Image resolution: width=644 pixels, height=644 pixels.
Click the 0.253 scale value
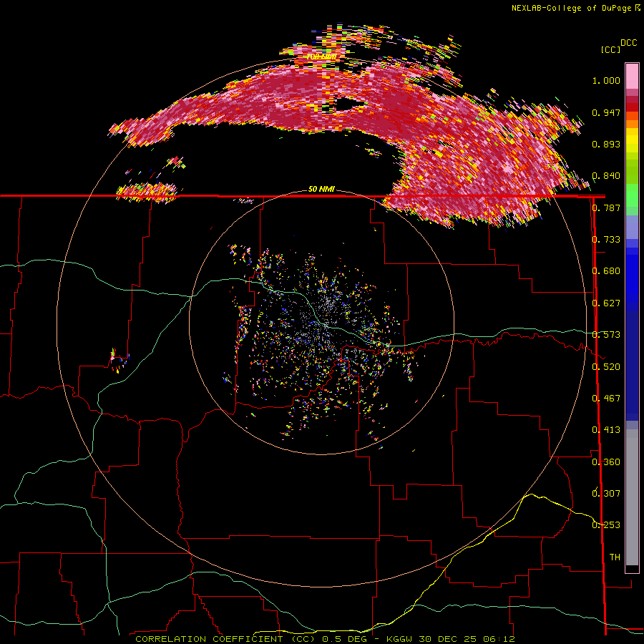pyautogui.click(x=606, y=525)
